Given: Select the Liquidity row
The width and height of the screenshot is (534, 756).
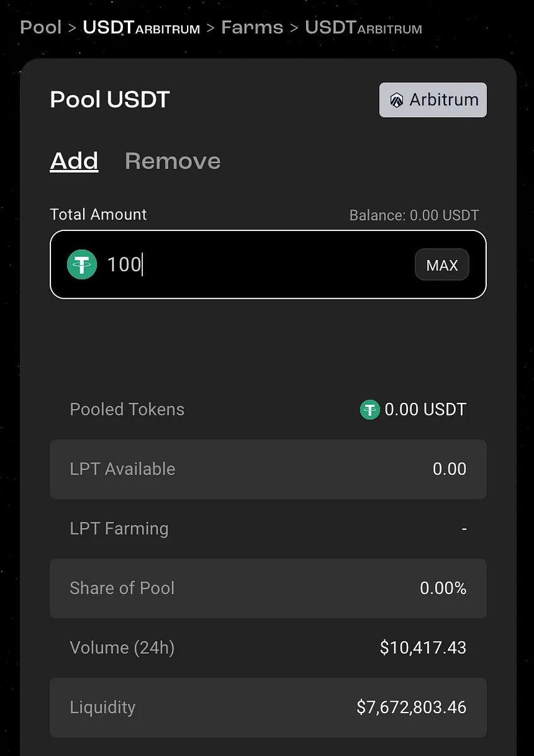Looking at the screenshot, I should pos(268,708).
